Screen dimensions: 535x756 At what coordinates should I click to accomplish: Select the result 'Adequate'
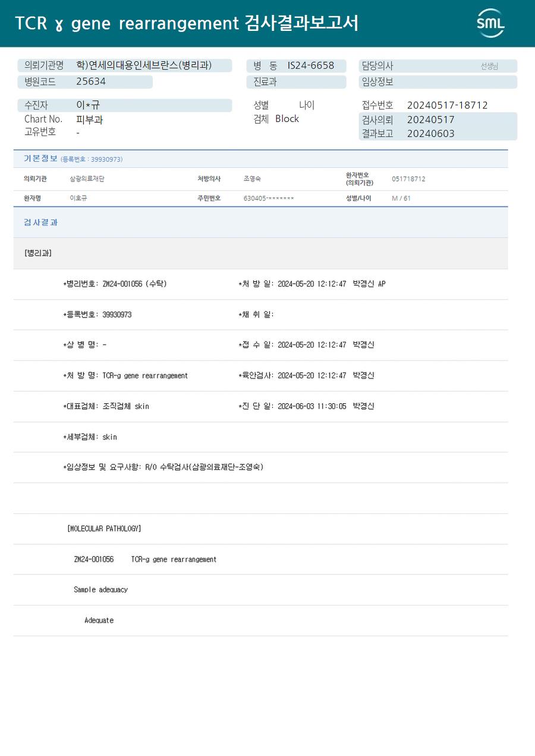coord(99,620)
